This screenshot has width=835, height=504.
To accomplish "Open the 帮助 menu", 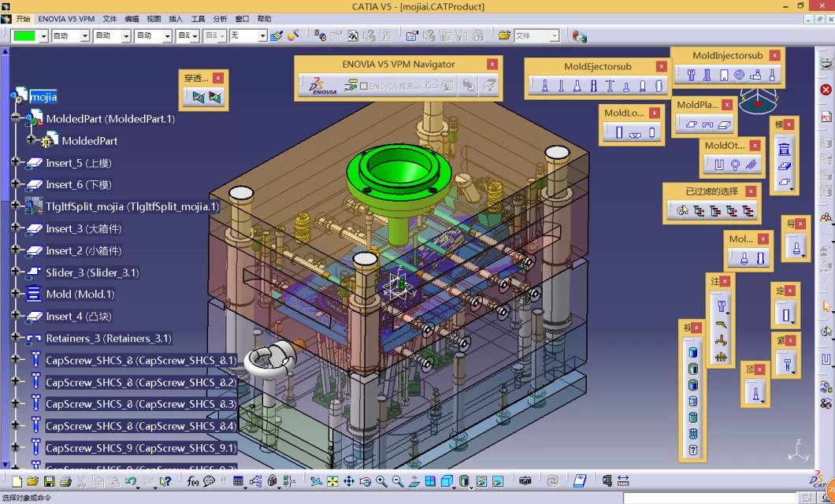I will [x=264, y=19].
